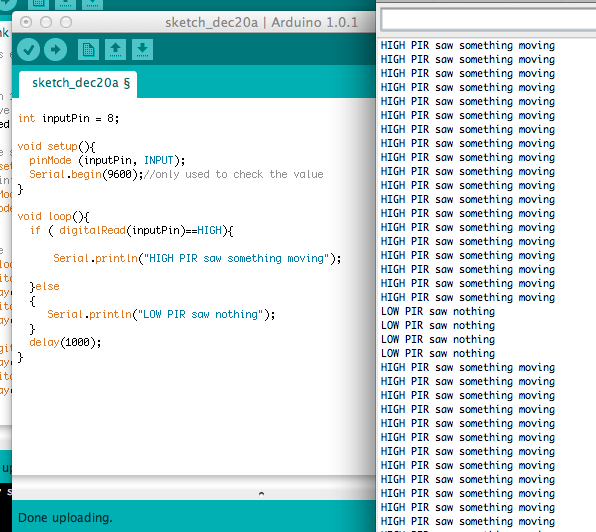
Task: Click the topmost 'HIGH PIR saw something moving' serial line
Action: pyautogui.click(x=468, y=46)
